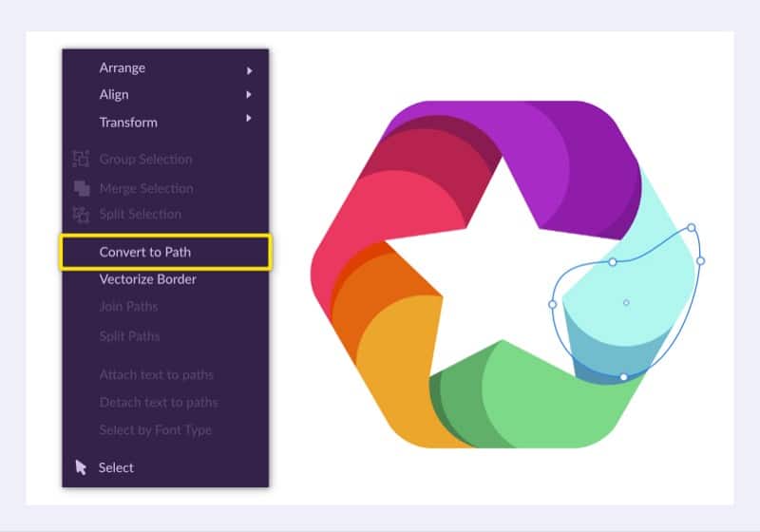760x532 pixels.
Task: Click the Merge Selection icon
Action: tap(82, 188)
